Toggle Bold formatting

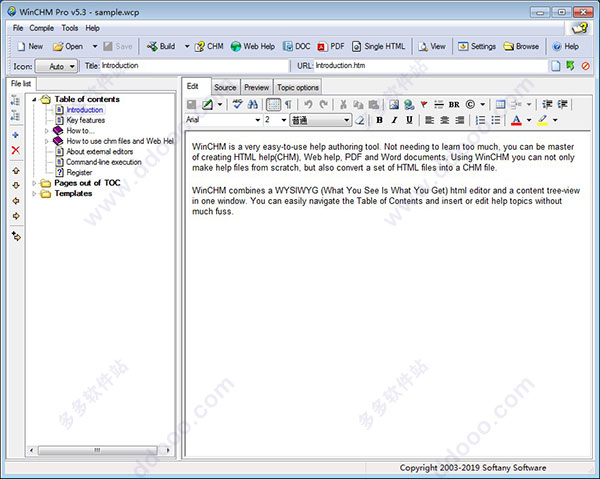(379, 120)
